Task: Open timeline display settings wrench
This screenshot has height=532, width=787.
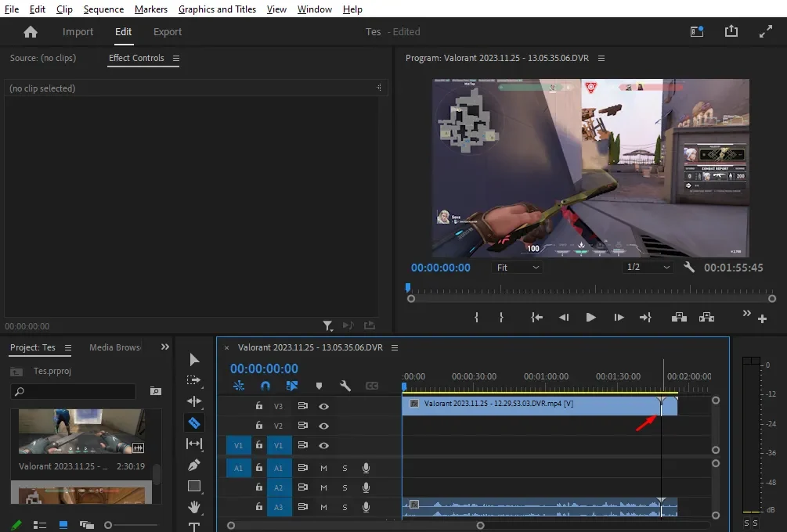Action: [x=345, y=386]
